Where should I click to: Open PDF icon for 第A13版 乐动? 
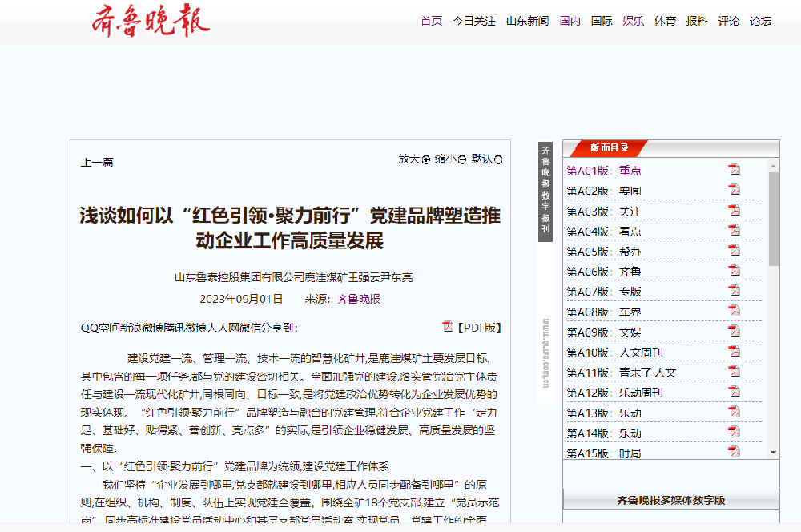734,412
